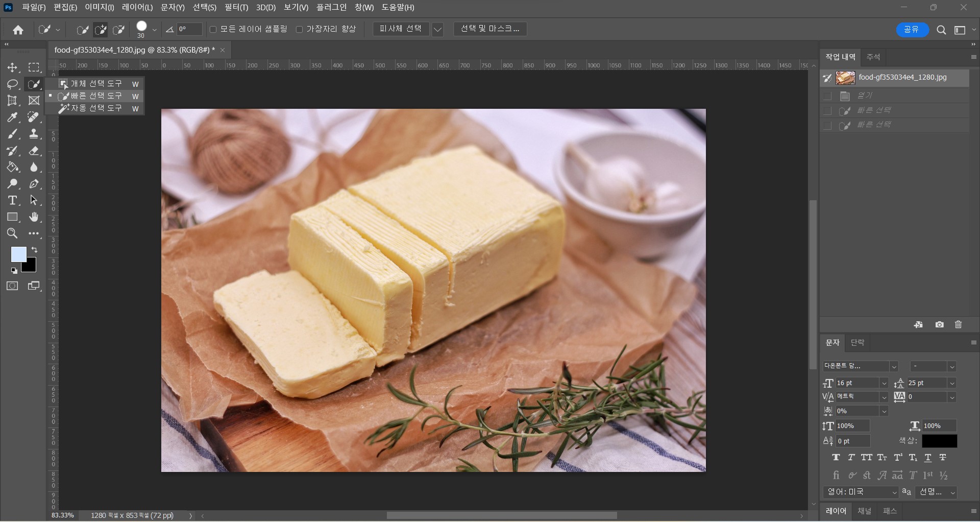Reset default foreground and background colors
This screenshot has height=522, width=980.
point(14,271)
